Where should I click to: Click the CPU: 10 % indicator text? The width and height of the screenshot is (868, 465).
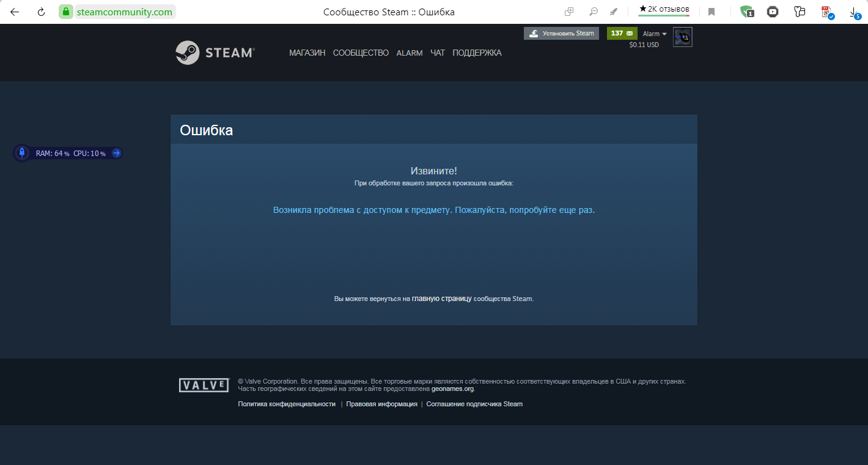(89, 154)
